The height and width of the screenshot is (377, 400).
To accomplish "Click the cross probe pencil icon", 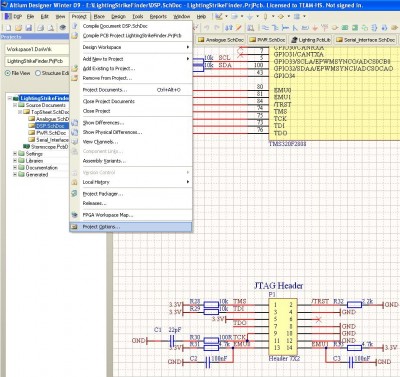I will (x=239, y=28).
